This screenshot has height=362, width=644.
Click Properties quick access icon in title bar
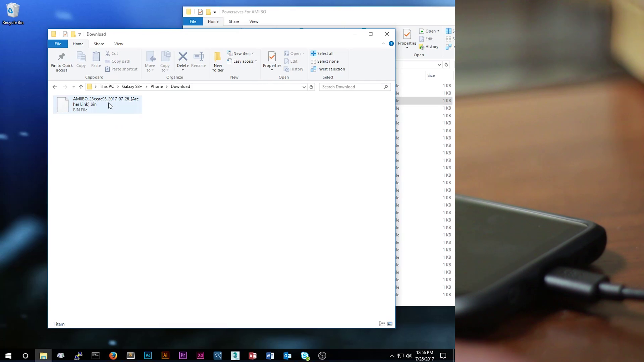(65, 34)
